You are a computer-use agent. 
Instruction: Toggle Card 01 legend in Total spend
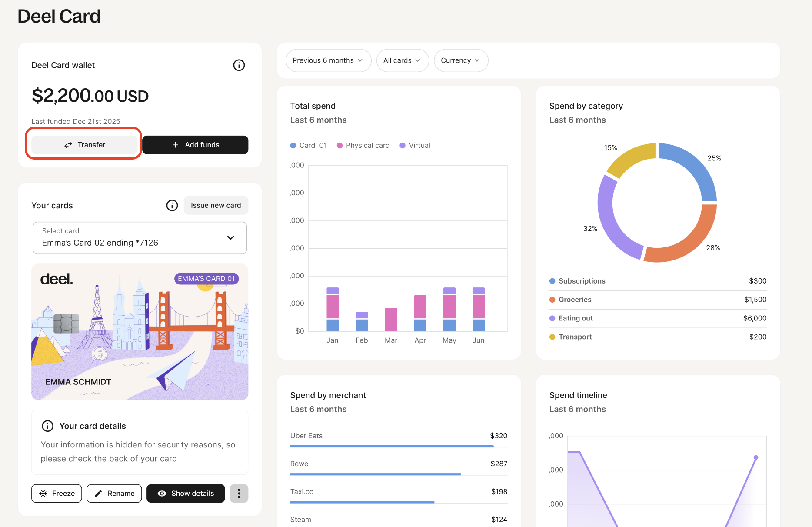[x=308, y=146]
